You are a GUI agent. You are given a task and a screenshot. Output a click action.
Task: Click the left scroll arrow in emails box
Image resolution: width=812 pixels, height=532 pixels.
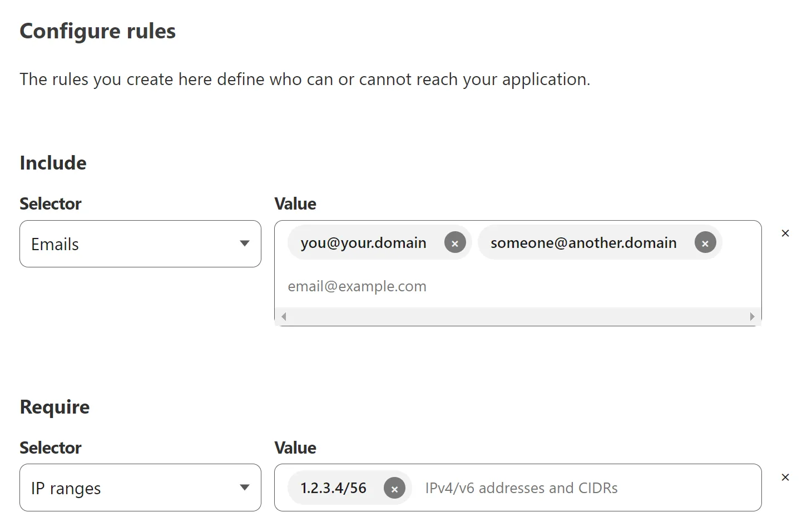coord(284,317)
